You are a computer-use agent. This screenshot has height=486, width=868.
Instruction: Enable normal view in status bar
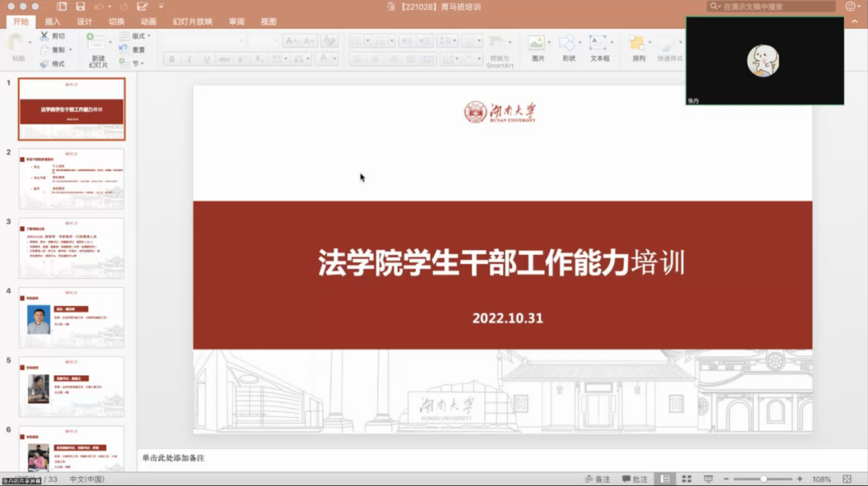pos(665,479)
